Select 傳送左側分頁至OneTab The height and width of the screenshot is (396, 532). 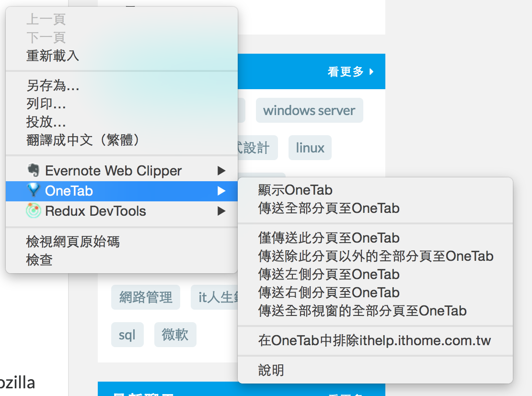375,274
